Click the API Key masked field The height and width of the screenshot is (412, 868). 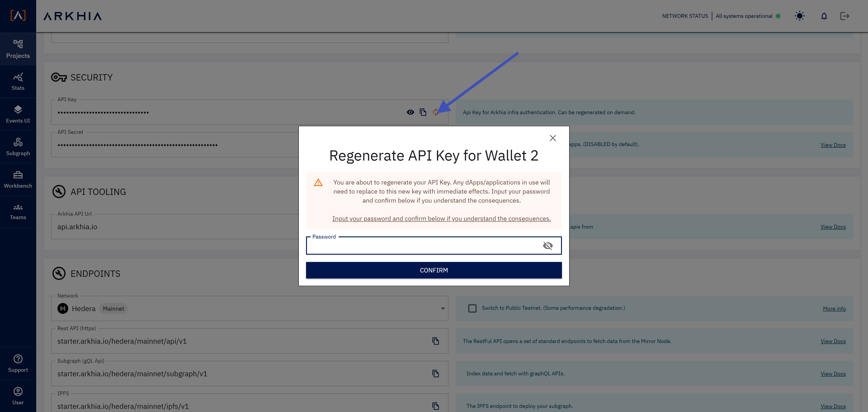pyautogui.click(x=249, y=112)
